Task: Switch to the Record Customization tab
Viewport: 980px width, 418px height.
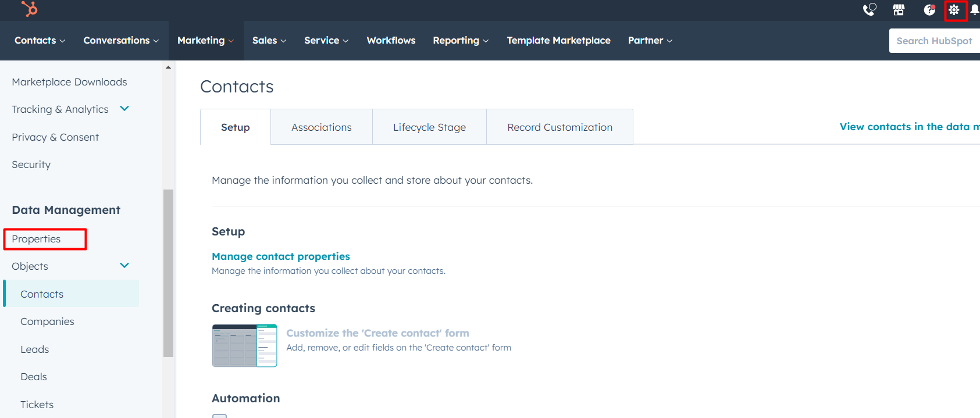Action: click(x=560, y=127)
